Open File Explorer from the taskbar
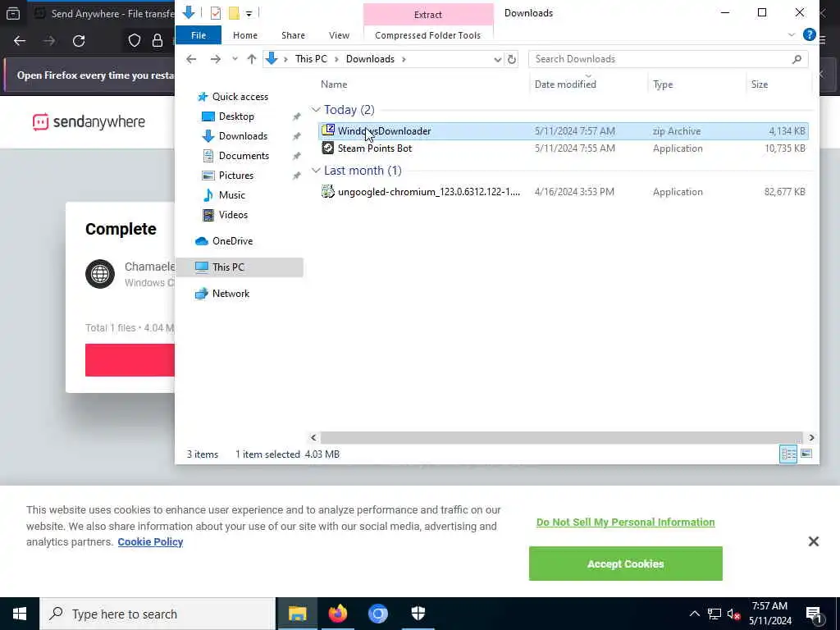Screen dimensions: 840x630 tap(297, 614)
